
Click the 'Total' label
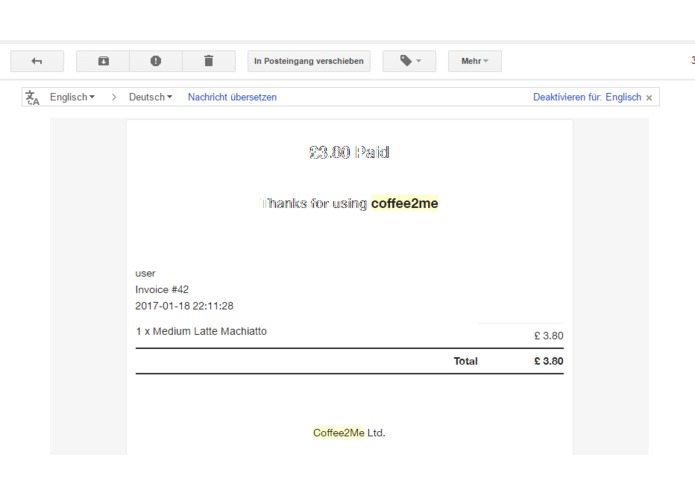point(465,361)
